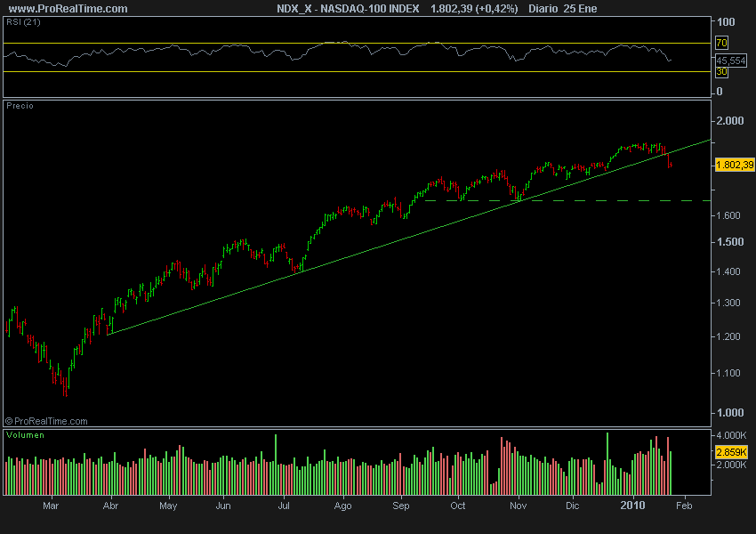This screenshot has width=756, height=534.
Task: Click the Diario 25 Ene timeframe label
Action: click(x=563, y=9)
